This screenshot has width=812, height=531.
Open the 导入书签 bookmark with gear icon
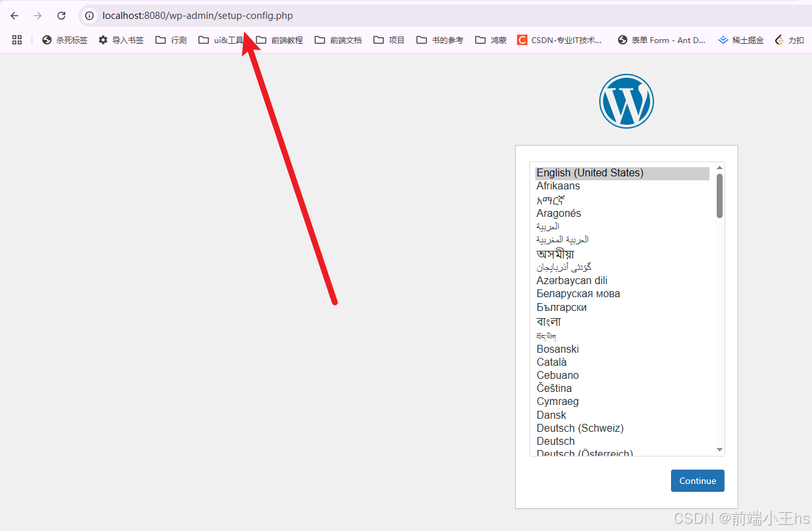[121, 40]
